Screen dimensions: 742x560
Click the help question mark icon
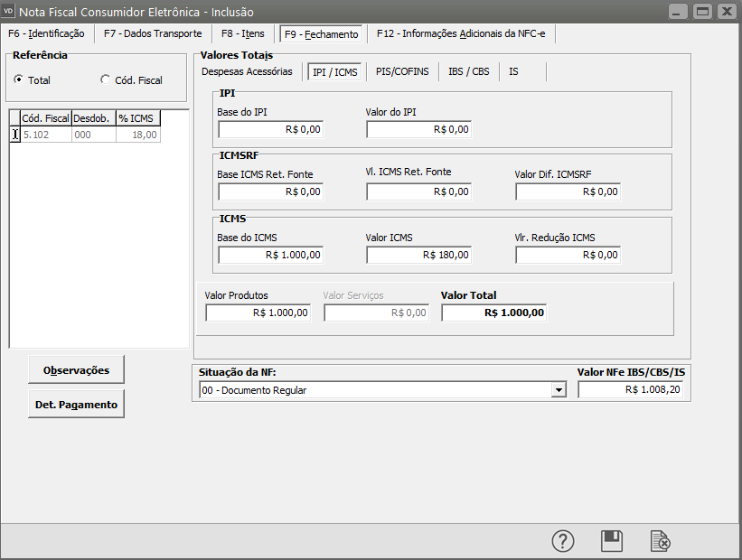pyautogui.click(x=563, y=540)
